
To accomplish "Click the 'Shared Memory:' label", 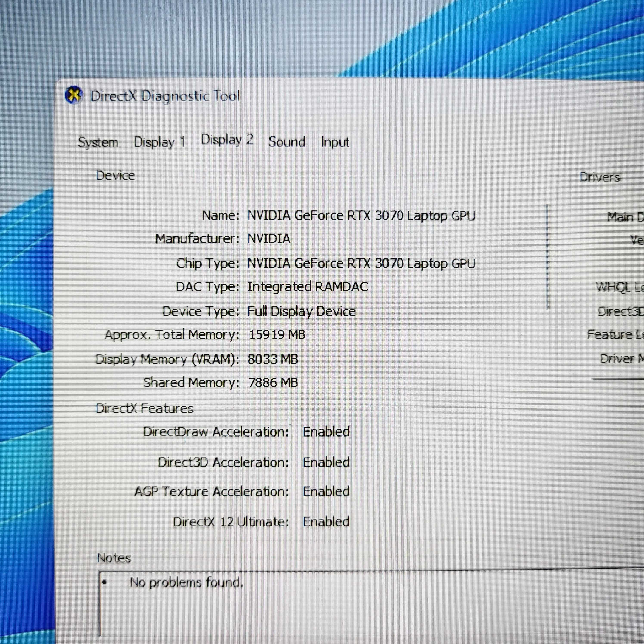I will [x=191, y=383].
